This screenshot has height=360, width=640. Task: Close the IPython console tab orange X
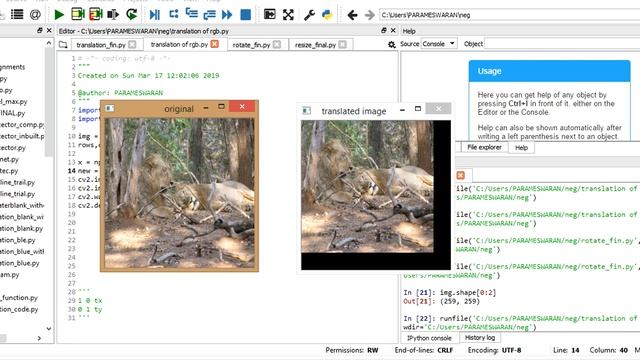[x=460, y=175]
